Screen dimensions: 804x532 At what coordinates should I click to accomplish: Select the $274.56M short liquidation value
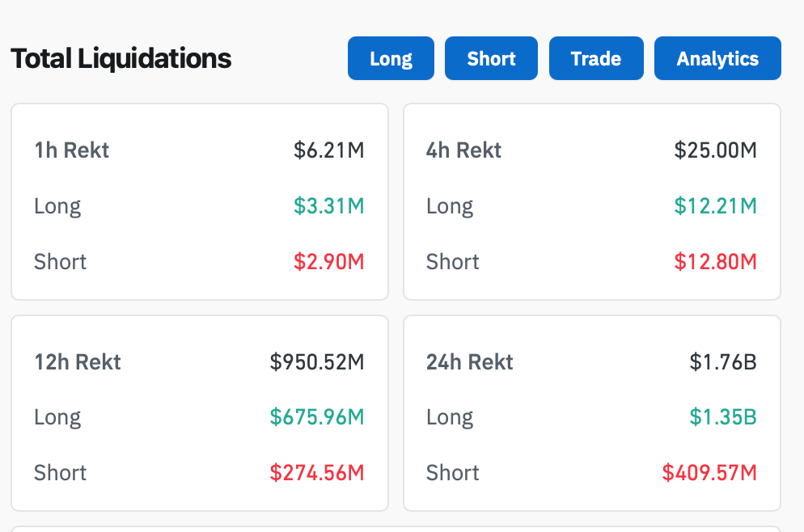[x=317, y=473]
